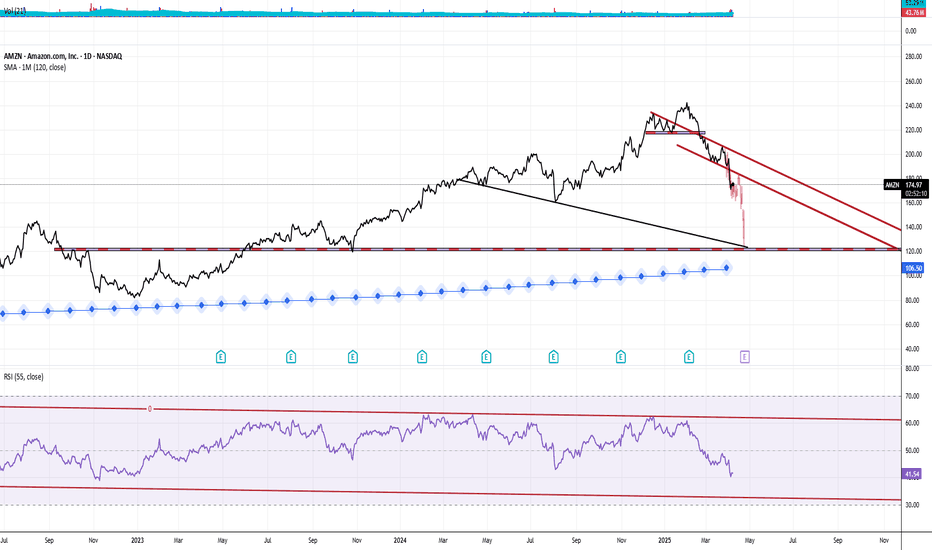Select the earnings marker near August 2024
The image size is (932, 550).
click(x=553, y=357)
